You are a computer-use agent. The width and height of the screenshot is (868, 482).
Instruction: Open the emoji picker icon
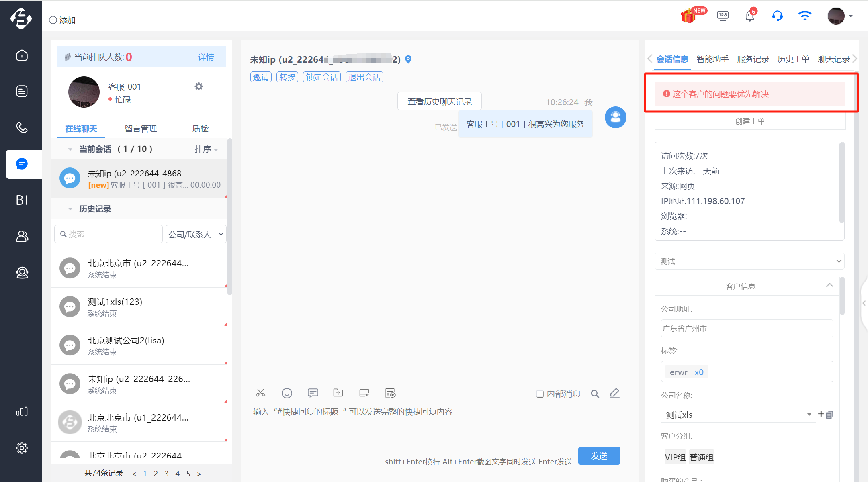[287, 393]
